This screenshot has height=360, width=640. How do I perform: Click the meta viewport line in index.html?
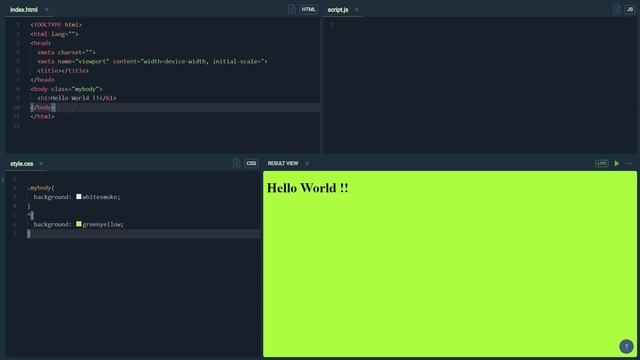(x=152, y=61)
